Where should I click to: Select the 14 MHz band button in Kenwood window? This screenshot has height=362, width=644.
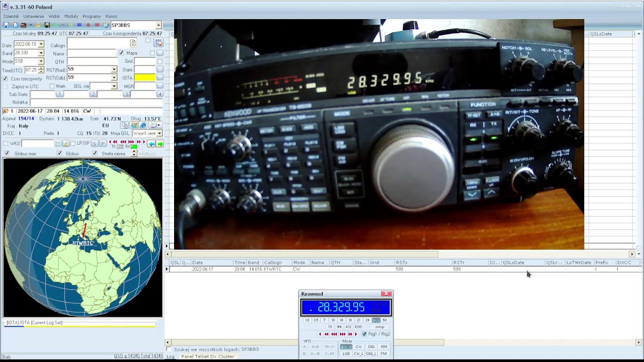341,320
